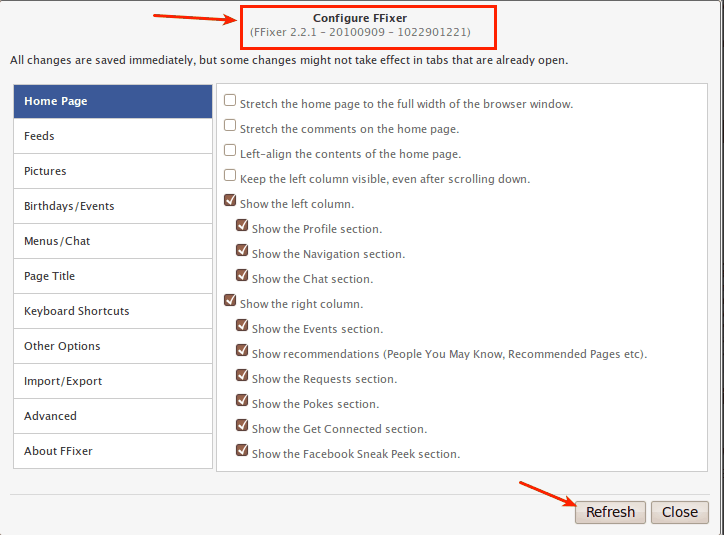Toggle keep left column visible checkbox

pyautogui.click(x=230, y=175)
